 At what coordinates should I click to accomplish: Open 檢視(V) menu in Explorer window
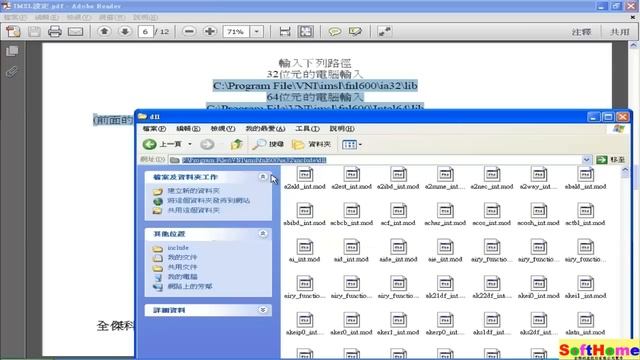223,129
